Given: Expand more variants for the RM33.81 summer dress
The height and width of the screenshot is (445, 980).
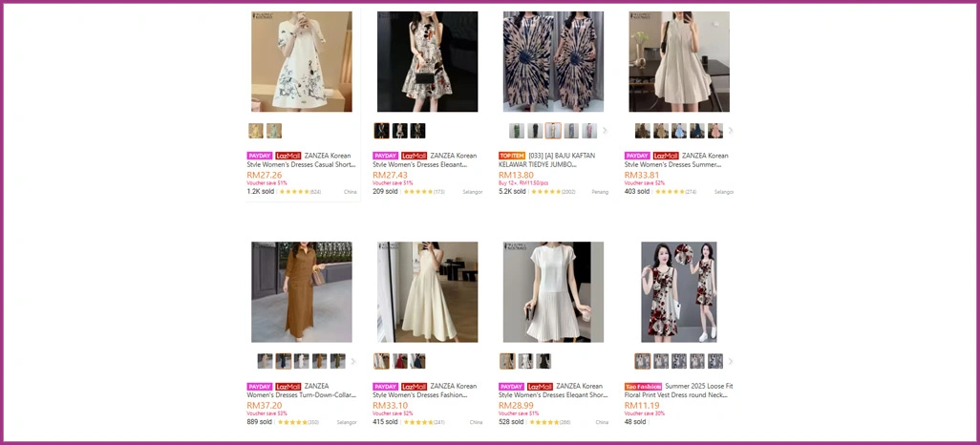Looking at the screenshot, I should [x=731, y=131].
